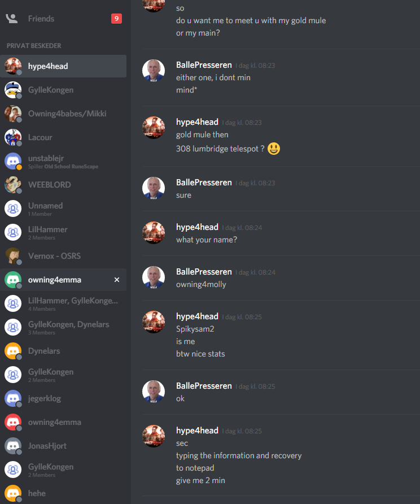
Task: Open the WEEBLORD conversation
Action: tap(63, 185)
